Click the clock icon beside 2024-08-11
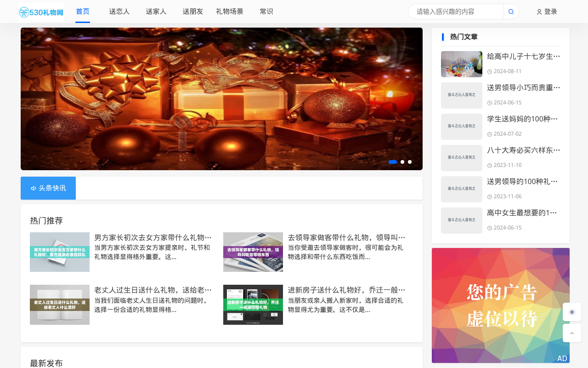 490,71
